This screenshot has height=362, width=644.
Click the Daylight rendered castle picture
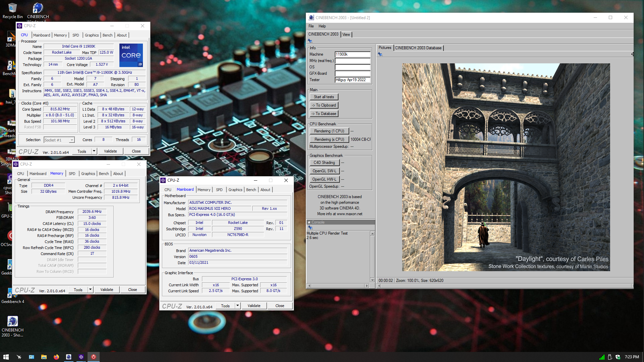506,167
